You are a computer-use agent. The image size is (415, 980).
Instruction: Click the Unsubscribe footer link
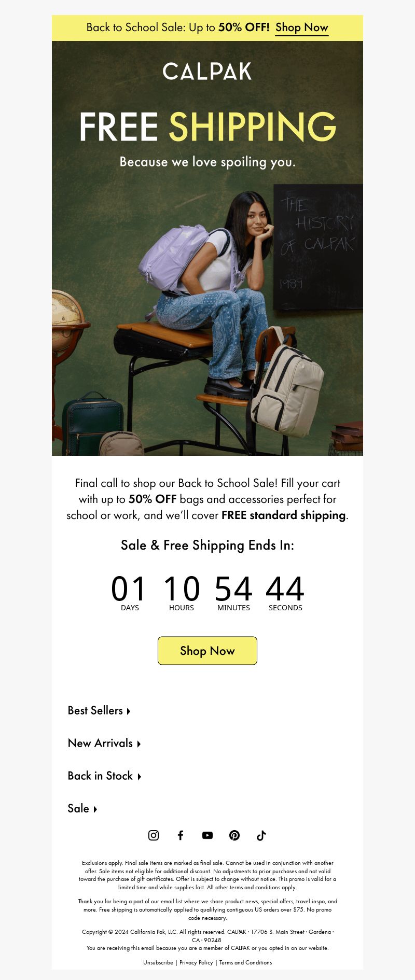[158, 962]
